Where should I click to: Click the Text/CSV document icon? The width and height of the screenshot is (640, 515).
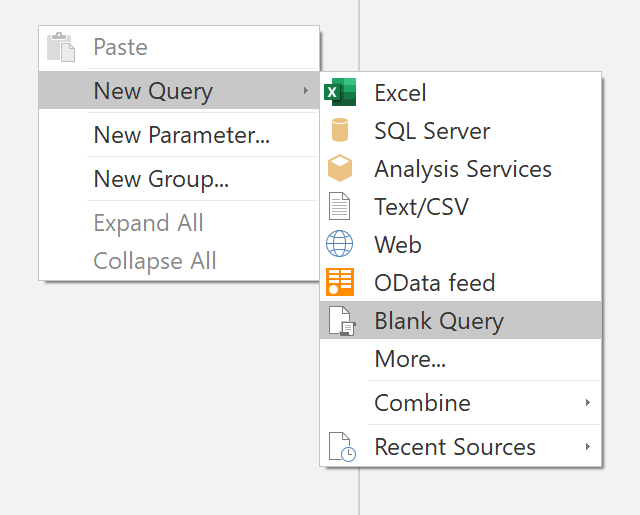[341, 207]
